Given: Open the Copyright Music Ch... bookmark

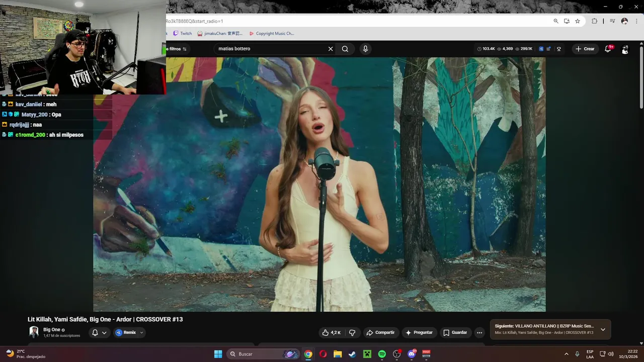Looking at the screenshot, I should (x=271, y=34).
